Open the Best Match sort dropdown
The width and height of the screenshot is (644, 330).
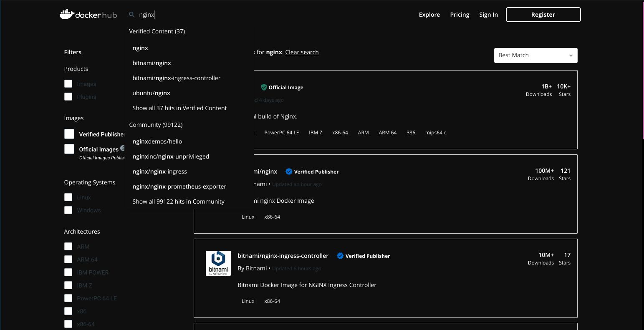[x=535, y=55]
